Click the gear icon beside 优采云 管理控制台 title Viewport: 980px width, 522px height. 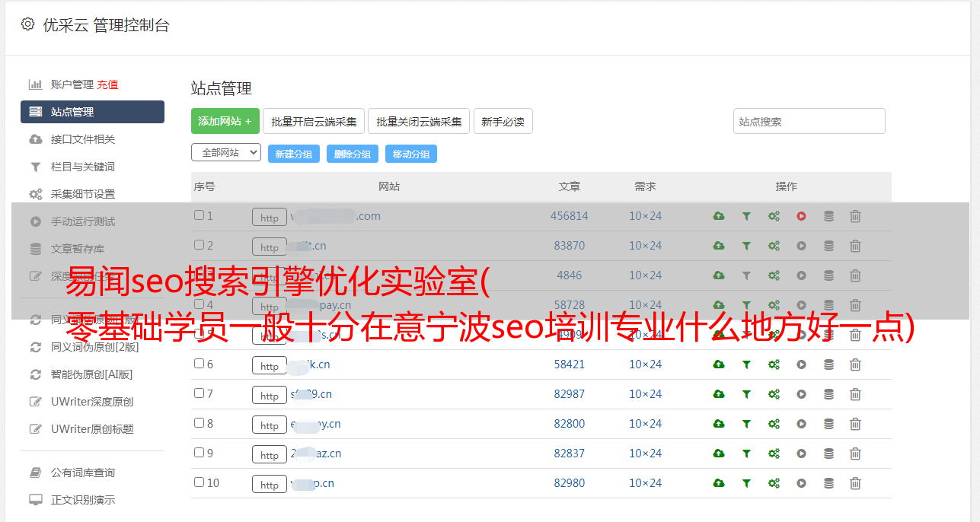point(28,24)
